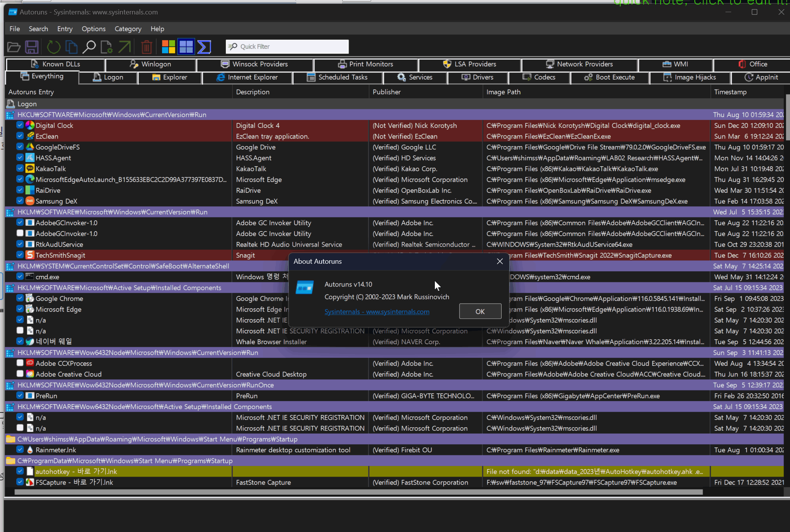Enable the Adobe Creative Cloud checkbox
This screenshot has height=532, width=790.
(20, 373)
